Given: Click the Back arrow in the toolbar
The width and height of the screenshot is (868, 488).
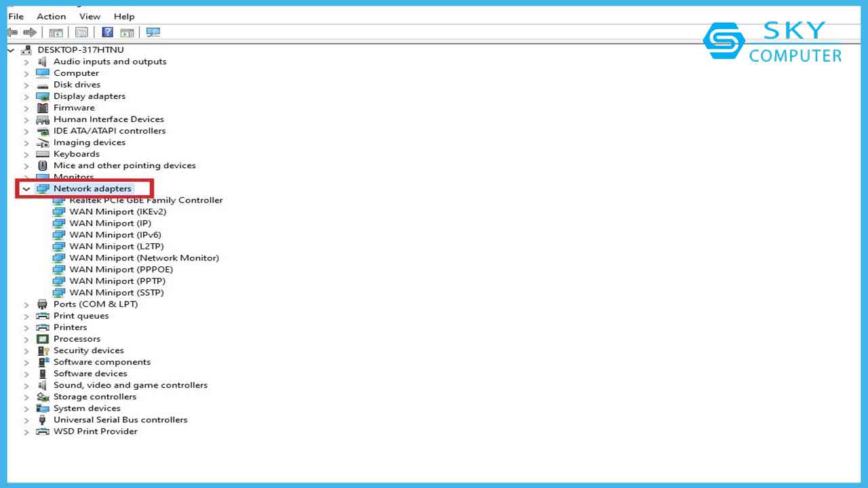Looking at the screenshot, I should [x=12, y=32].
